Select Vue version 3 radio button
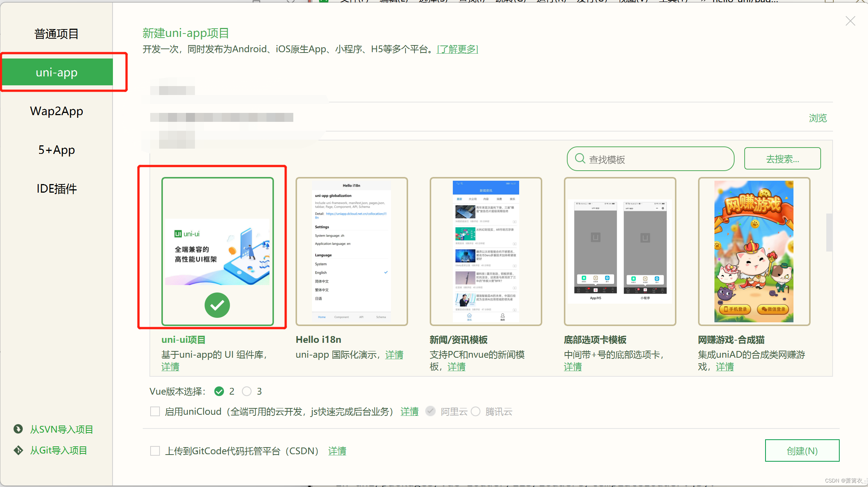The height and width of the screenshot is (487, 868). coord(247,391)
